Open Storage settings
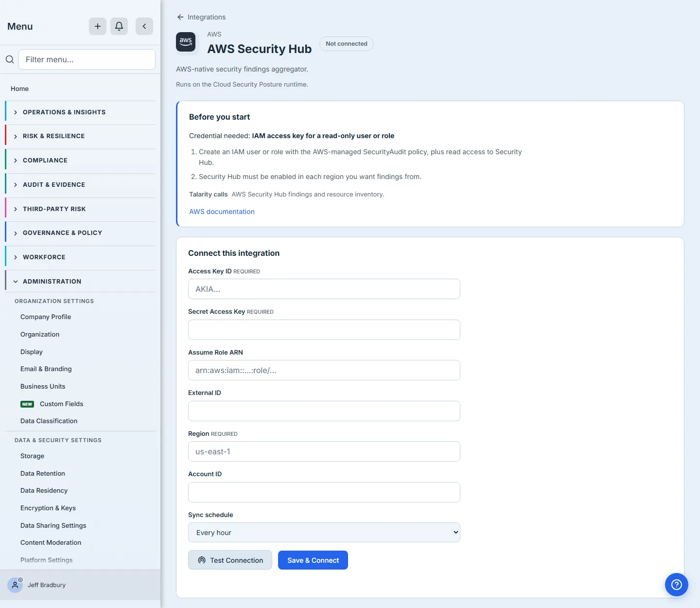The width and height of the screenshot is (700, 608). (33, 456)
